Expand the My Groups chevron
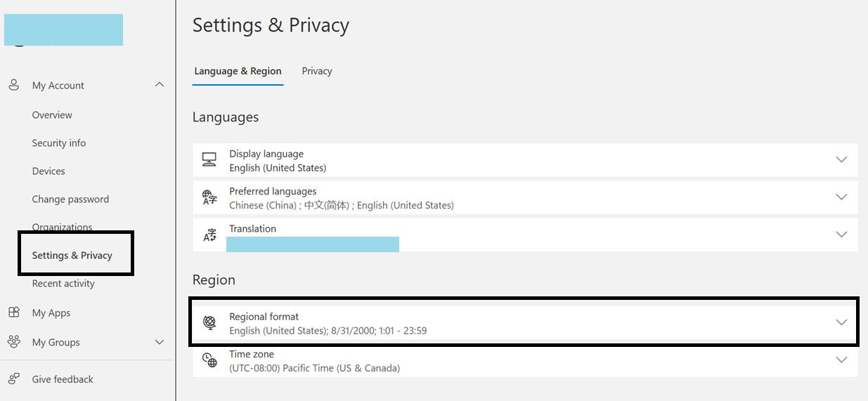Viewport: 868px width, 401px height. [x=160, y=342]
